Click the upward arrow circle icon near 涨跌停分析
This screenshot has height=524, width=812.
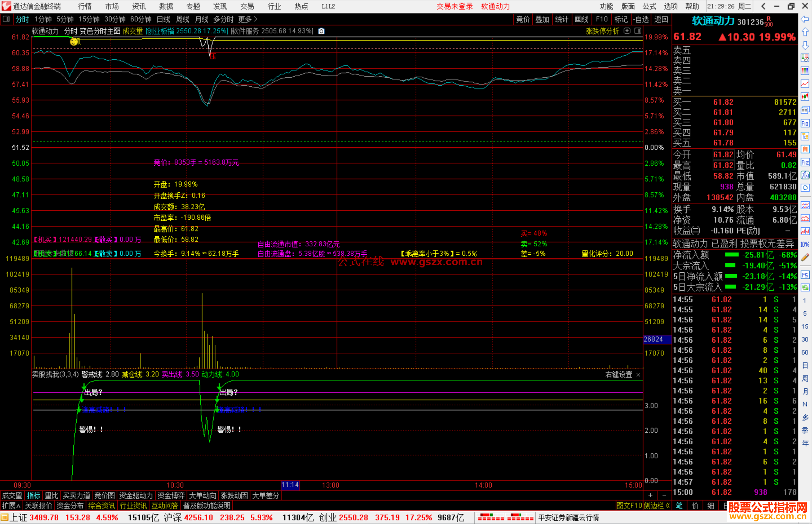[627, 31]
